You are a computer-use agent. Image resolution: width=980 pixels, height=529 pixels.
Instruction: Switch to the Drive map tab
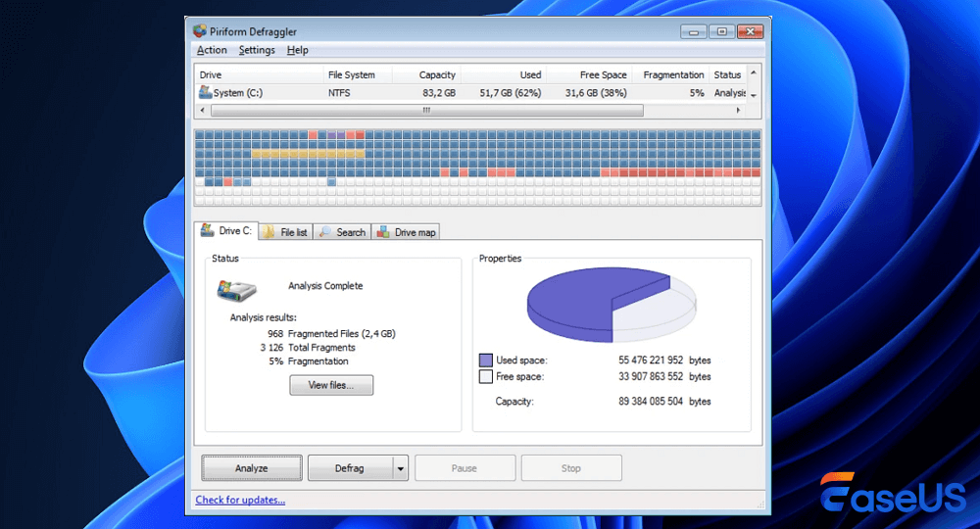406,232
